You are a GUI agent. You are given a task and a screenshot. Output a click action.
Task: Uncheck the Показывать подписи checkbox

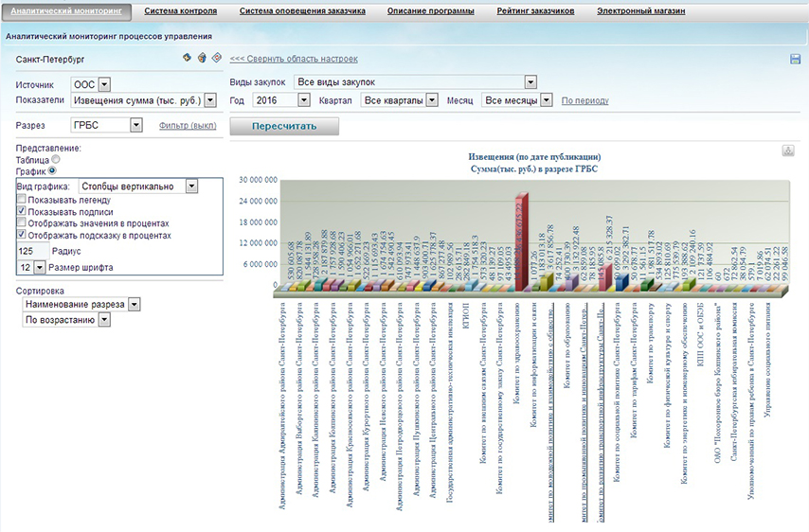pos(22,211)
